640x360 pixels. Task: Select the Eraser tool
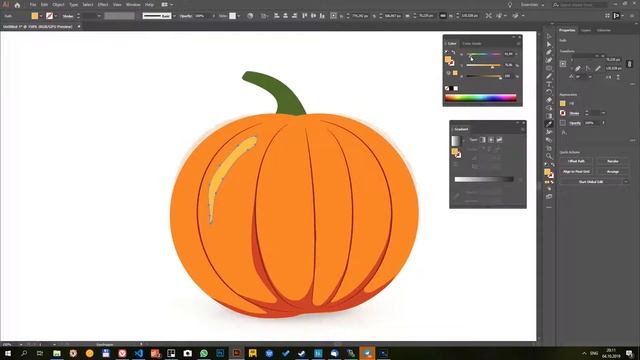point(549,100)
